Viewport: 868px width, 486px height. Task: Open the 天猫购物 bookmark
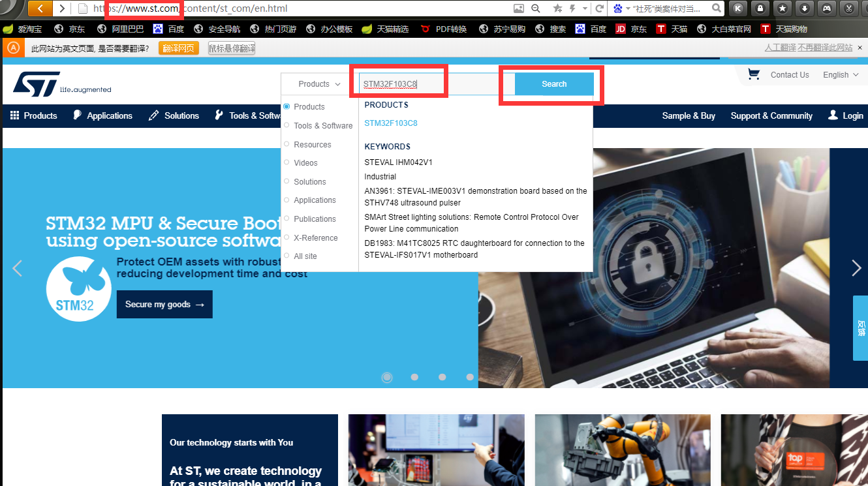784,29
